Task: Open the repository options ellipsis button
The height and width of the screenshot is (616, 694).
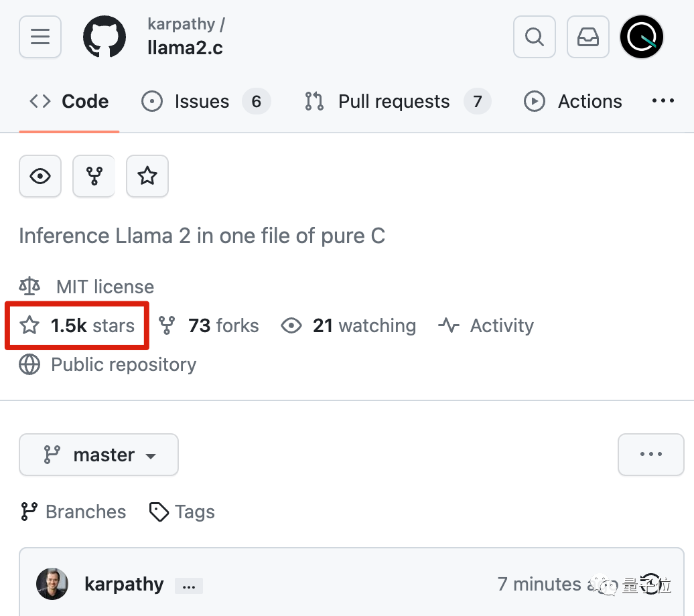Action: pos(650,455)
